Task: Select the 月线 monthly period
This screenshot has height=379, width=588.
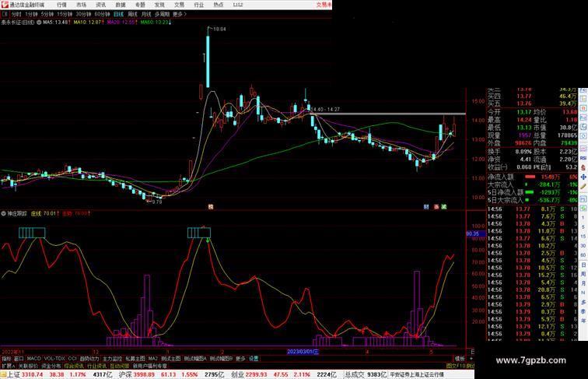Action: pos(146,14)
